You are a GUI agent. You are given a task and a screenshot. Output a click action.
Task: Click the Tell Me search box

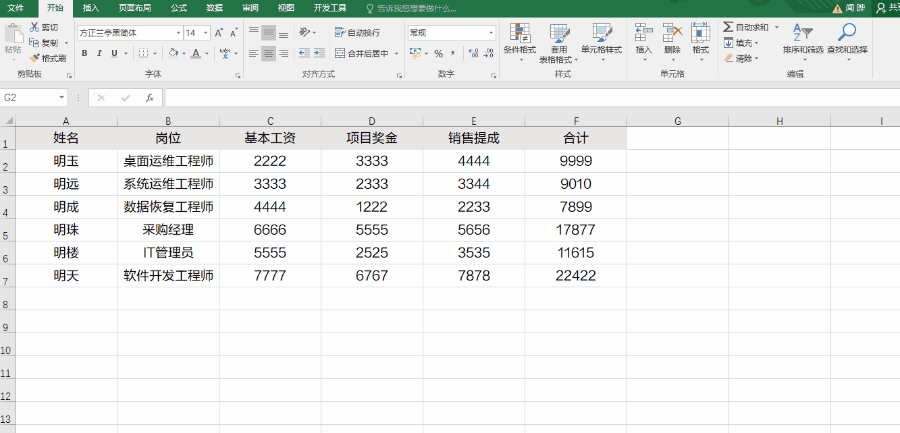click(412, 9)
